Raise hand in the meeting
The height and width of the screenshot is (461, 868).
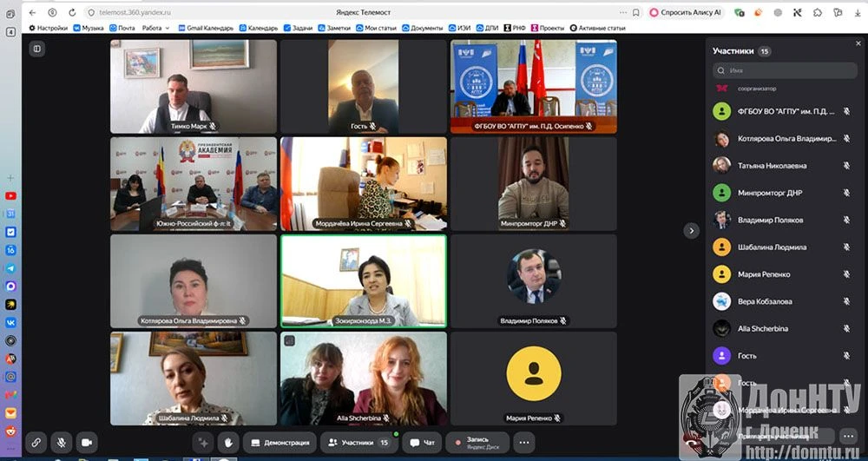click(x=228, y=443)
